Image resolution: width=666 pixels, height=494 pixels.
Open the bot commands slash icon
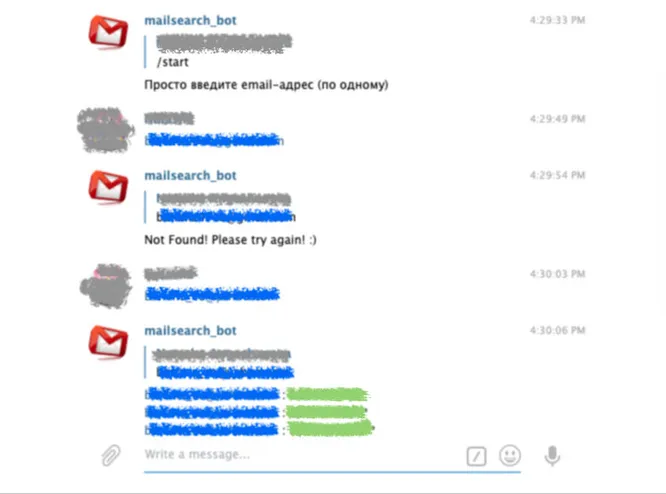click(476, 457)
